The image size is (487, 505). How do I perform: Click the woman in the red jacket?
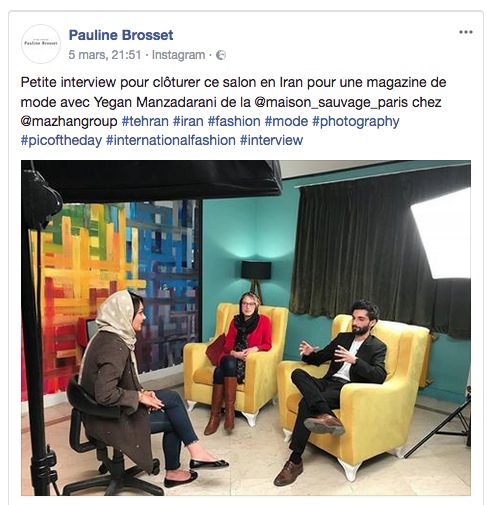tap(238, 362)
